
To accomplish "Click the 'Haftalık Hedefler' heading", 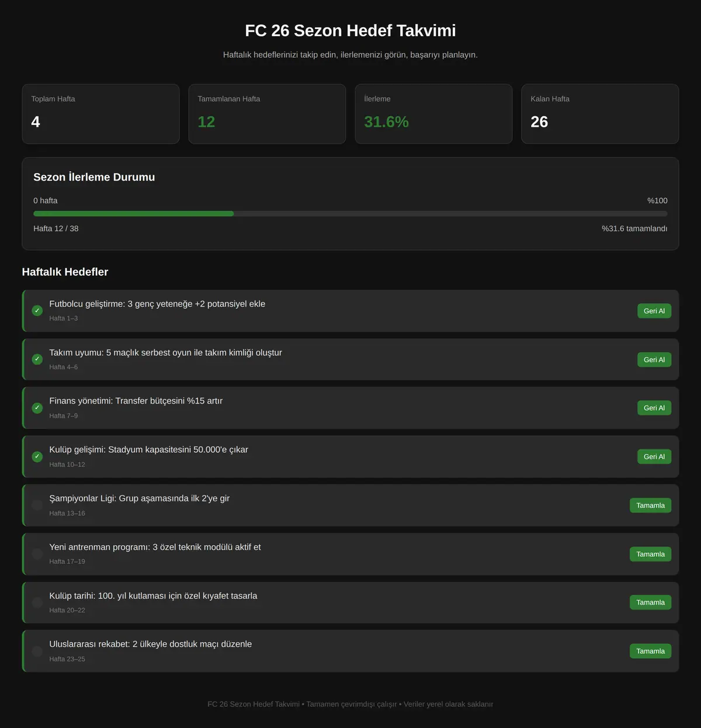I will [65, 272].
